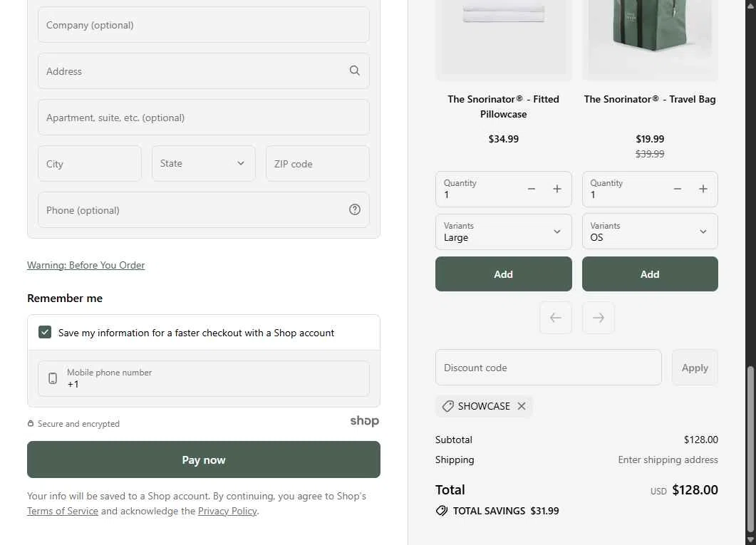
Task: Open Variants dropdown showing Large
Action: pos(503,232)
